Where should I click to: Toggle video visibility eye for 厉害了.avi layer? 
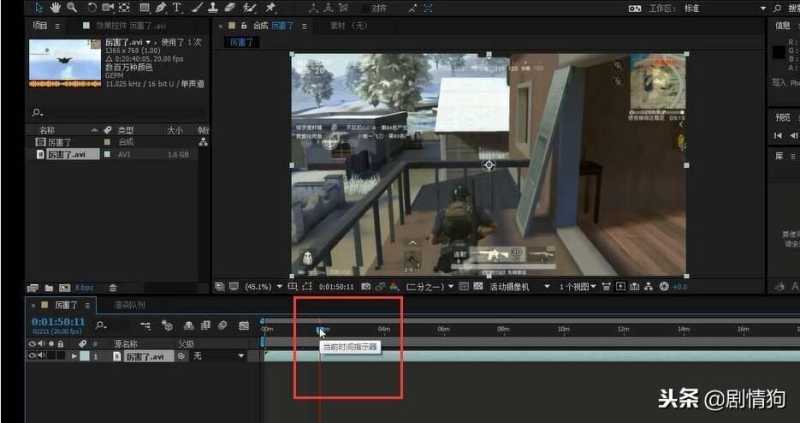(x=32, y=356)
